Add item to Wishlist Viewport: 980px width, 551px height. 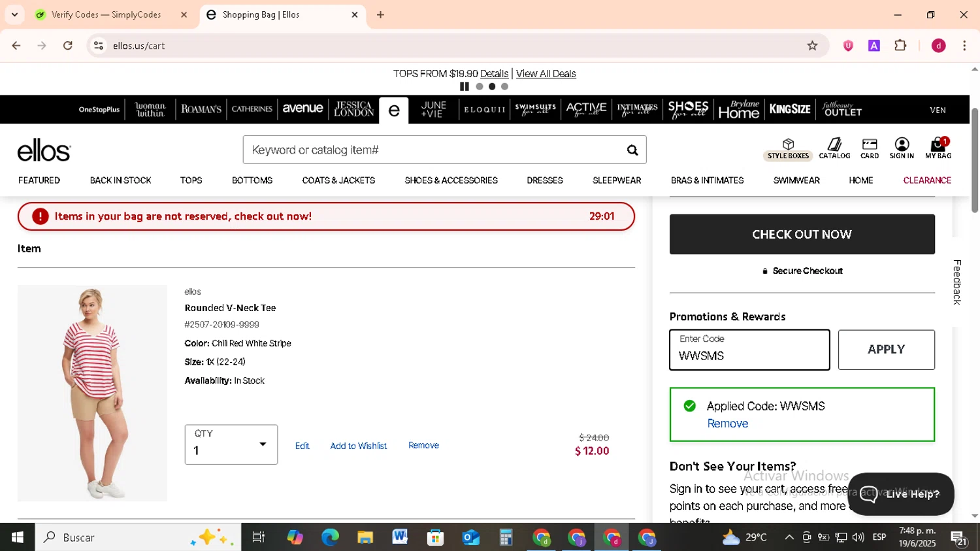coord(358,446)
